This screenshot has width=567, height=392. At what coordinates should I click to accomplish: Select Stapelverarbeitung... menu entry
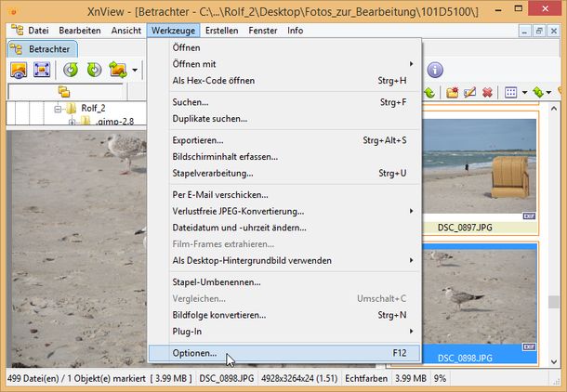[x=212, y=173]
